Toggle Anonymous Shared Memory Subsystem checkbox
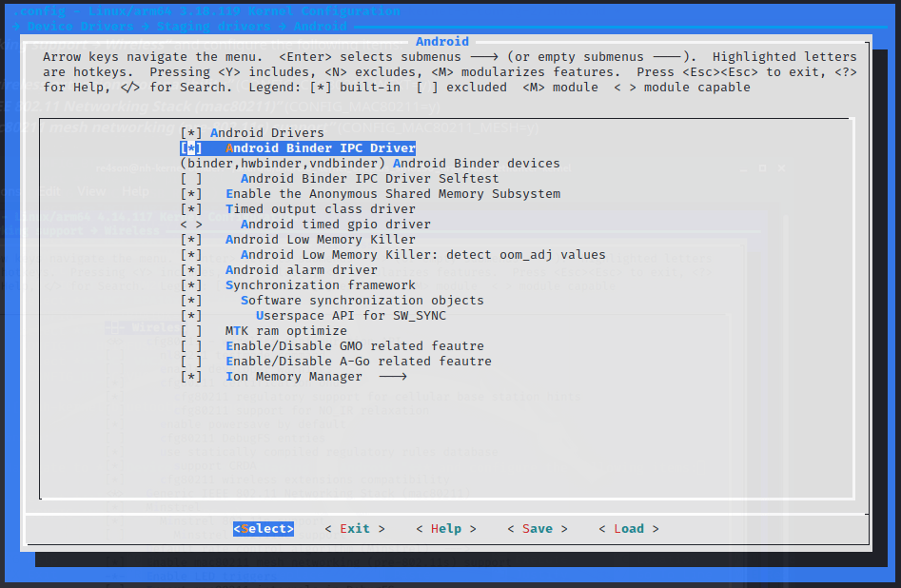 tap(191, 194)
